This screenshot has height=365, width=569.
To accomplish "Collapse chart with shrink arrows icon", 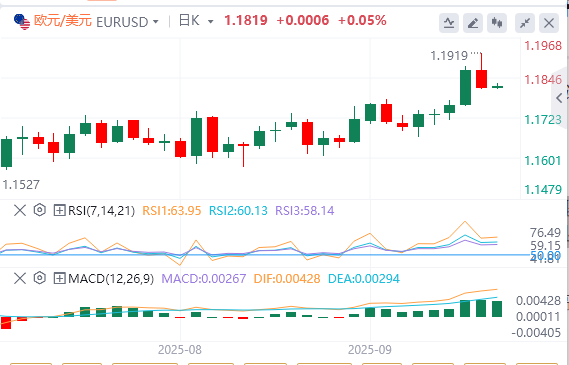I will click(x=525, y=23).
